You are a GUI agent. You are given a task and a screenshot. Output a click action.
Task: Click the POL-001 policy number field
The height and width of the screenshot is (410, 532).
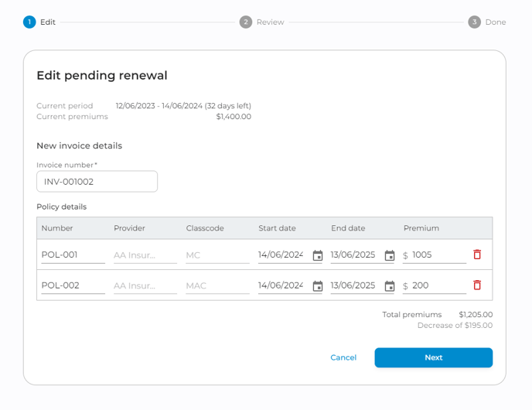[73, 255]
